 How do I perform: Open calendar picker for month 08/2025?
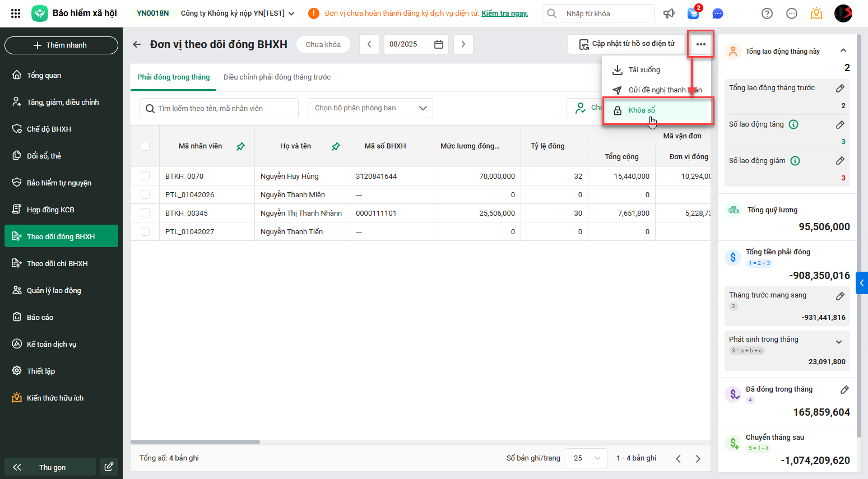tap(439, 44)
